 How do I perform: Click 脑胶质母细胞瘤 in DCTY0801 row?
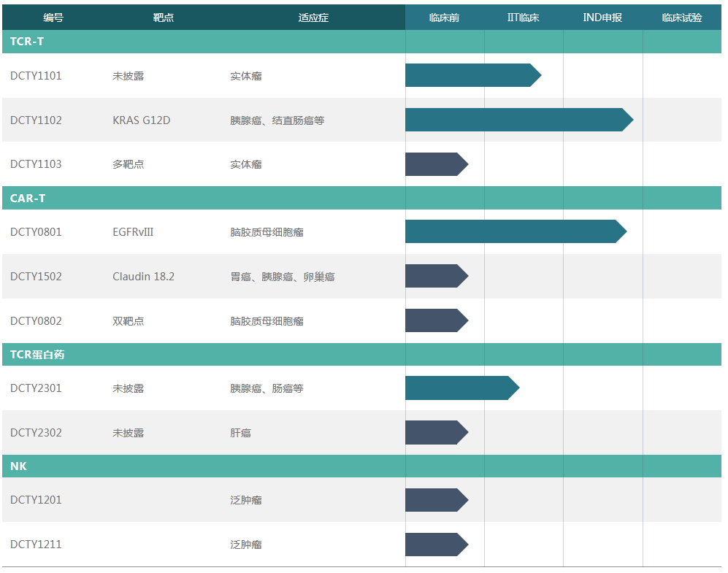tap(267, 232)
